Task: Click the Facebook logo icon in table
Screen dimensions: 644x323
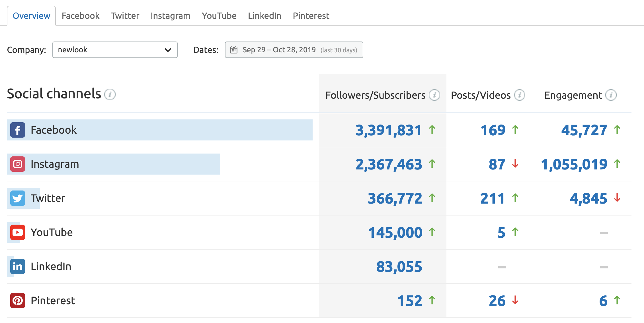Action: click(18, 130)
